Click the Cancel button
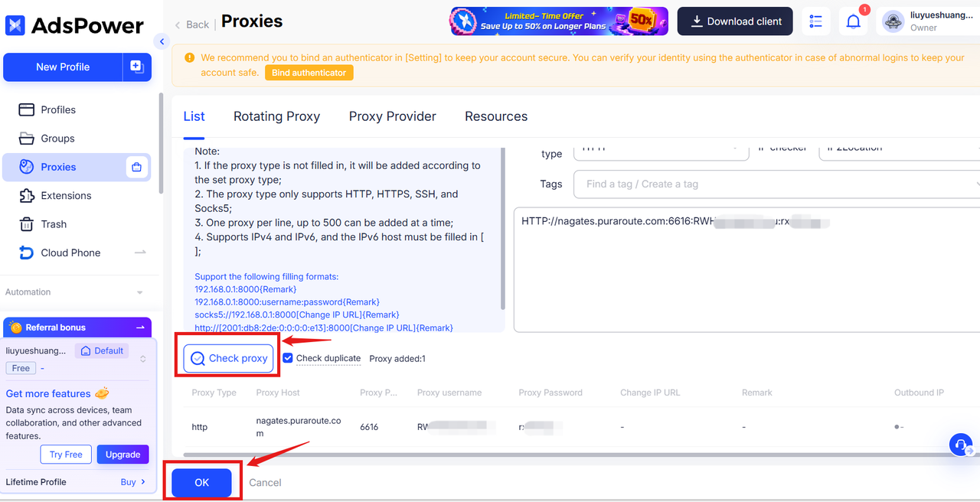This screenshot has height=502, width=980. click(265, 482)
